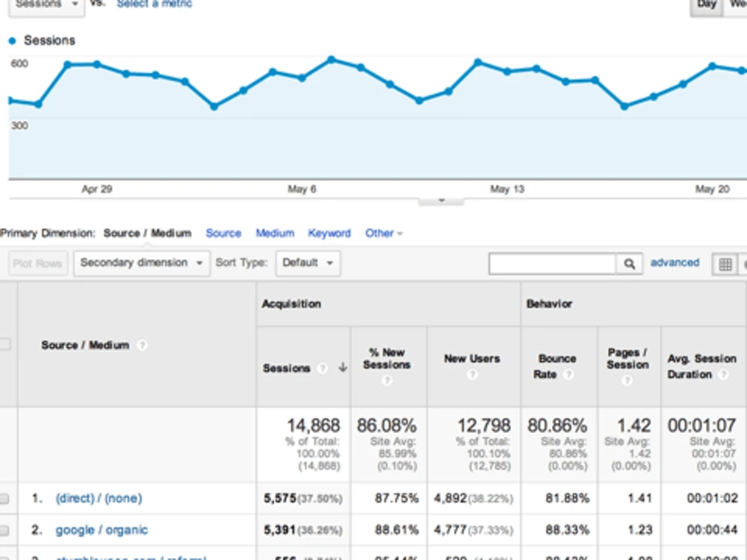This screenshot has width=747, height=560.
Task: Click the 'Select a metric' link
Action: point(155,4)
